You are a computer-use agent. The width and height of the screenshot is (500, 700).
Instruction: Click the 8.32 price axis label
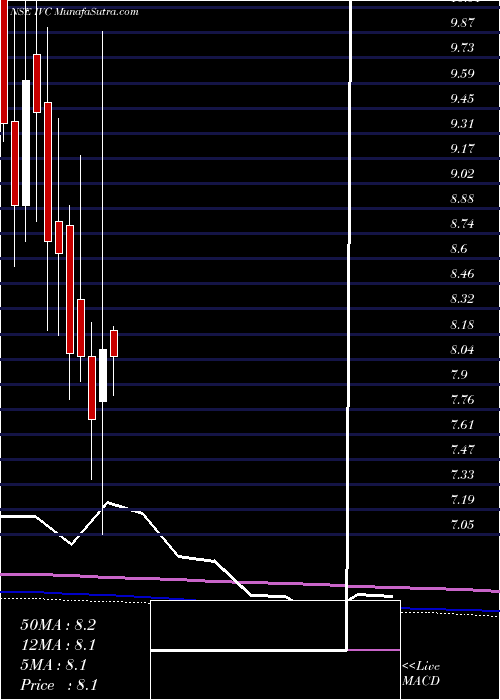(x=462, y=299)
